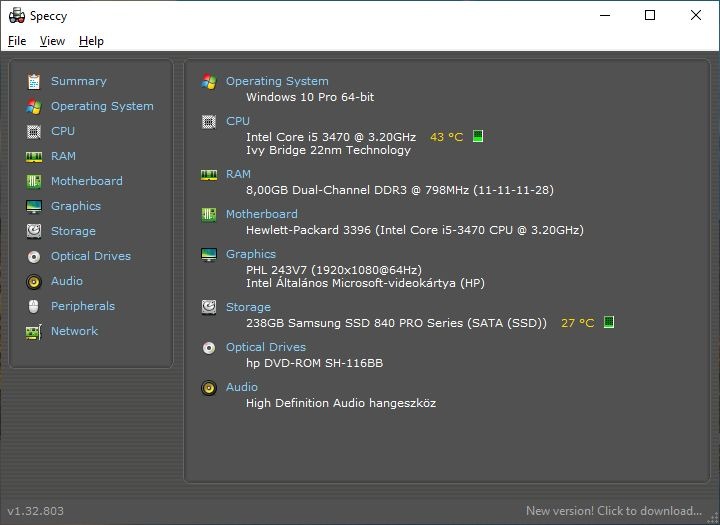Open the Optical Drives heading link in the main panel
Screen dimensions: 720x525
coord(266,347)
